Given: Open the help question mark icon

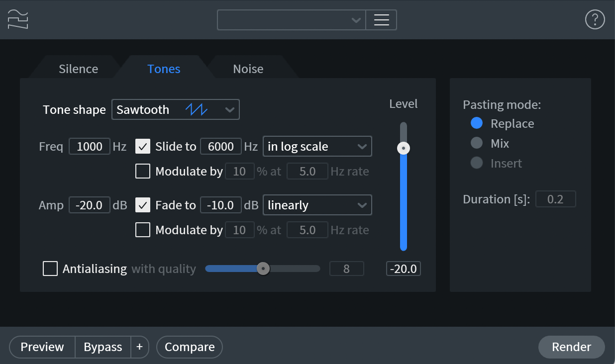Looking at the screenshot, I should pos(595,20).
